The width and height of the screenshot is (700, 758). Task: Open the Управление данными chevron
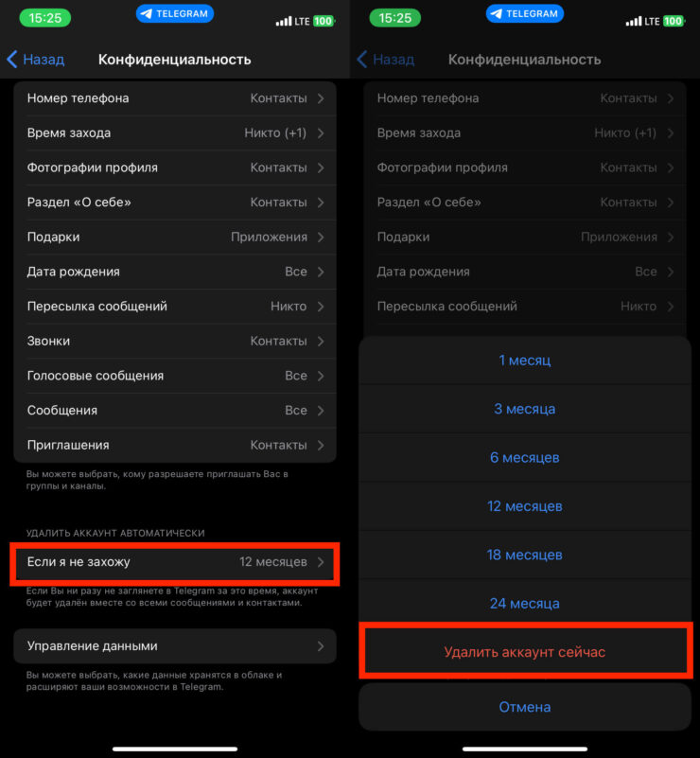pyautogui.click(x=321, y=646)
